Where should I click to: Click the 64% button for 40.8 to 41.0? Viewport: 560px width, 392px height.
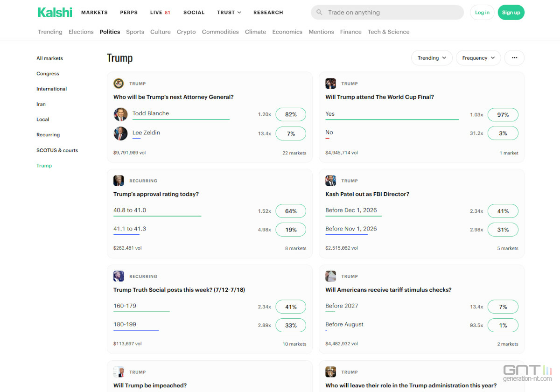point(291,211)
